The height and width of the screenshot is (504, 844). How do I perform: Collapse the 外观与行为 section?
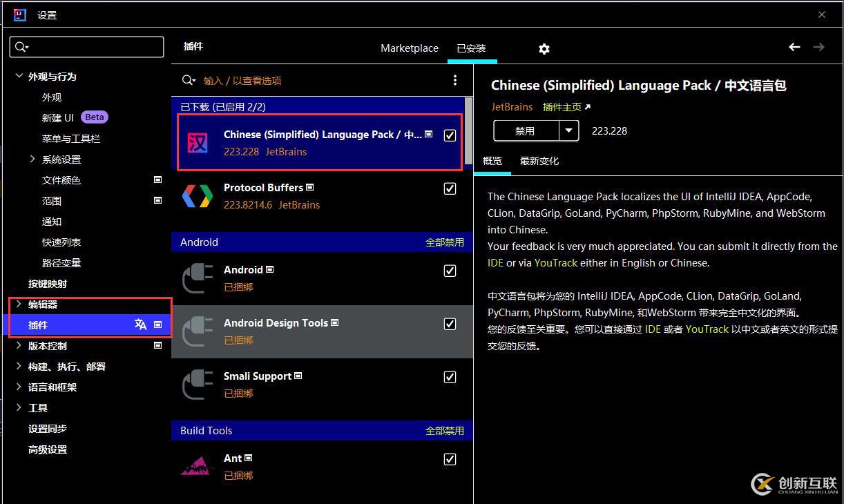pyautogui.click(x=19, y=76)
